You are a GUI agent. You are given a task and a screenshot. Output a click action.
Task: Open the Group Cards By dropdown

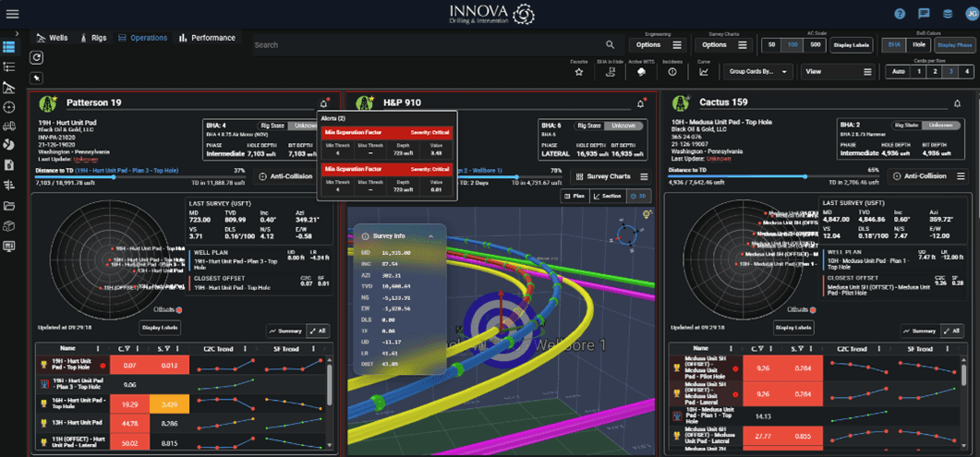click(758, 72)
